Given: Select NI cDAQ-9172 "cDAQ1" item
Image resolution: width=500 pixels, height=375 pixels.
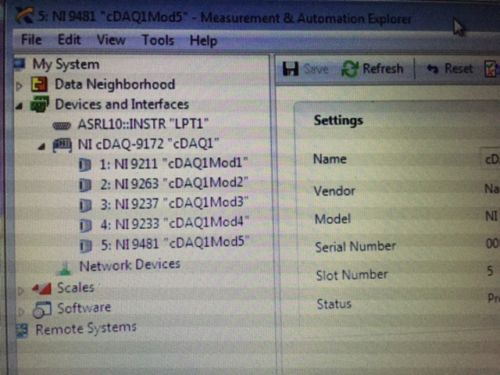Looking at the screenshot, I should (148, 144).
